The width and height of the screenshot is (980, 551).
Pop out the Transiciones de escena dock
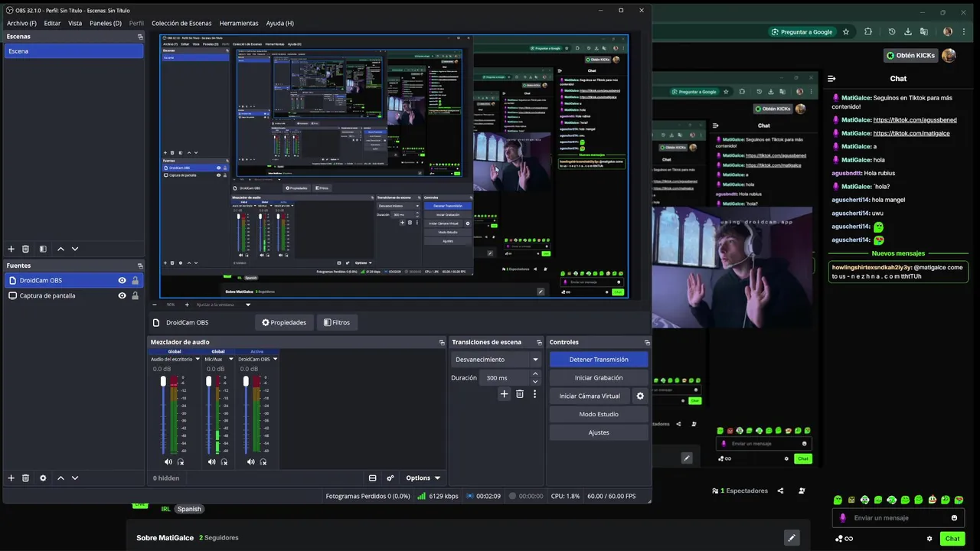coord(539,342)
